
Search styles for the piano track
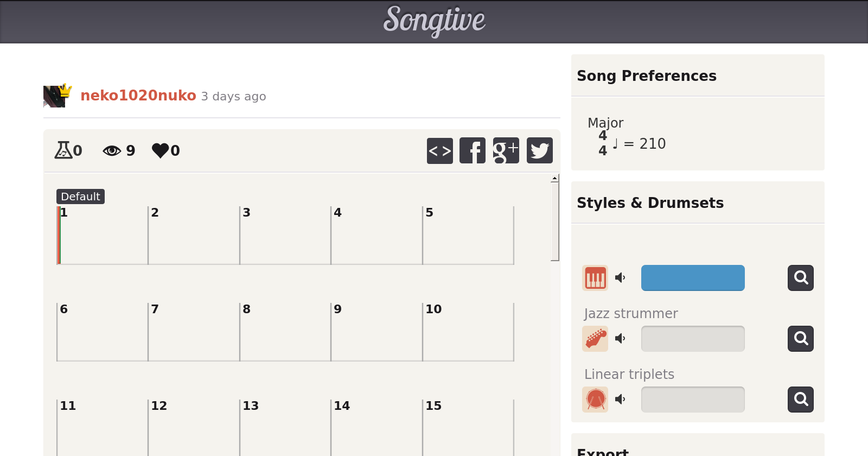[x=800, y=278]
